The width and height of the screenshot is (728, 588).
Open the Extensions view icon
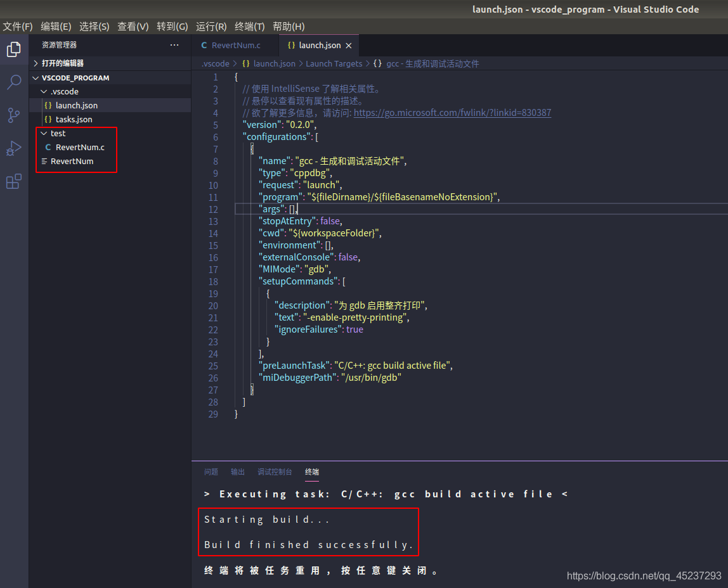click(14, 181)
